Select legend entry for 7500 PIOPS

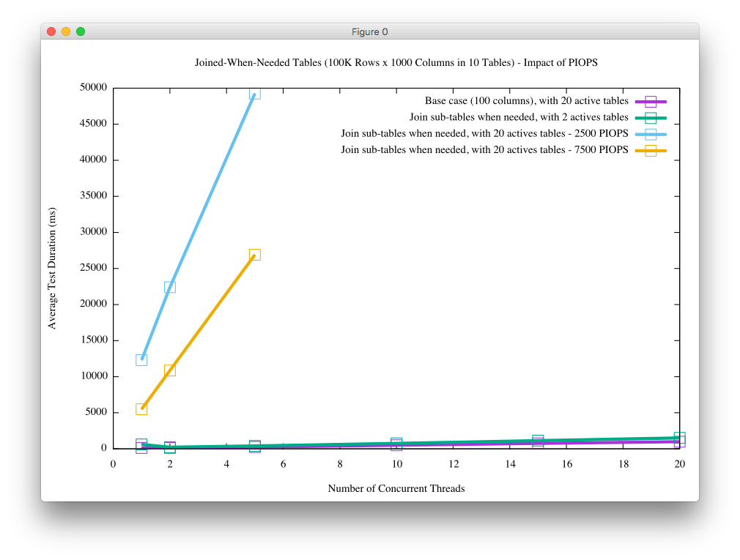(x=484, y=150)
